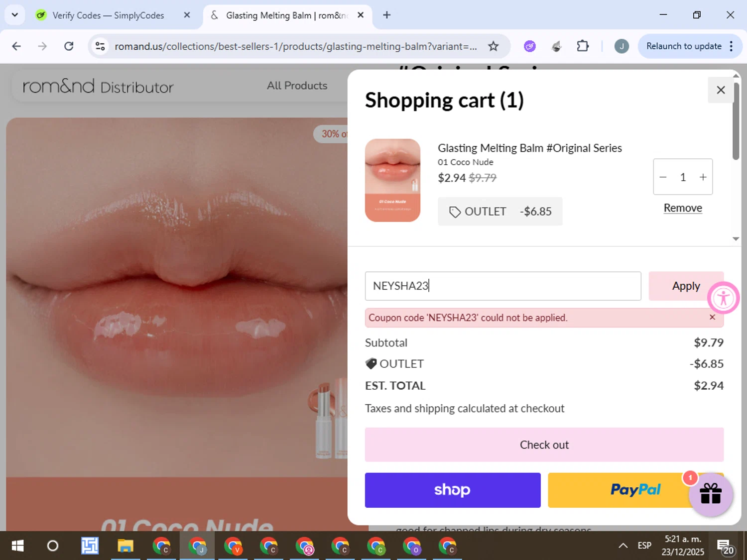The height and width of the screenshot is (560, 747).
Task: Close the shopping cart panel
Action: [x=720, y=90]
